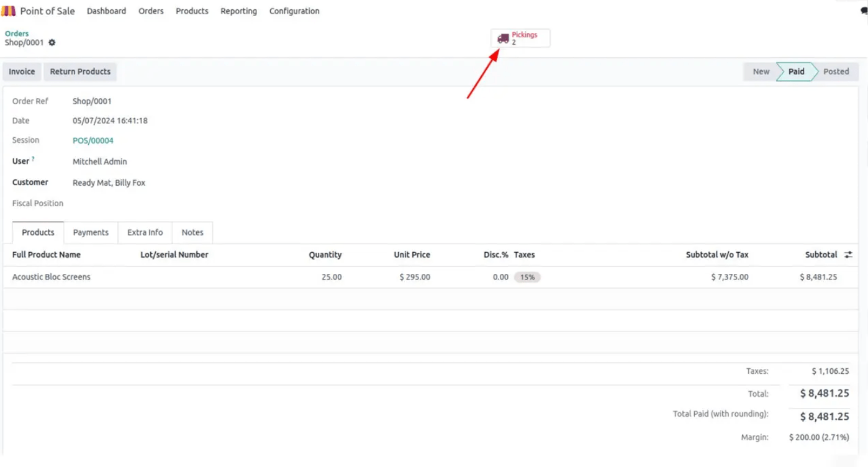Click the Subtotal w/o Tax column header

(717, 255)
